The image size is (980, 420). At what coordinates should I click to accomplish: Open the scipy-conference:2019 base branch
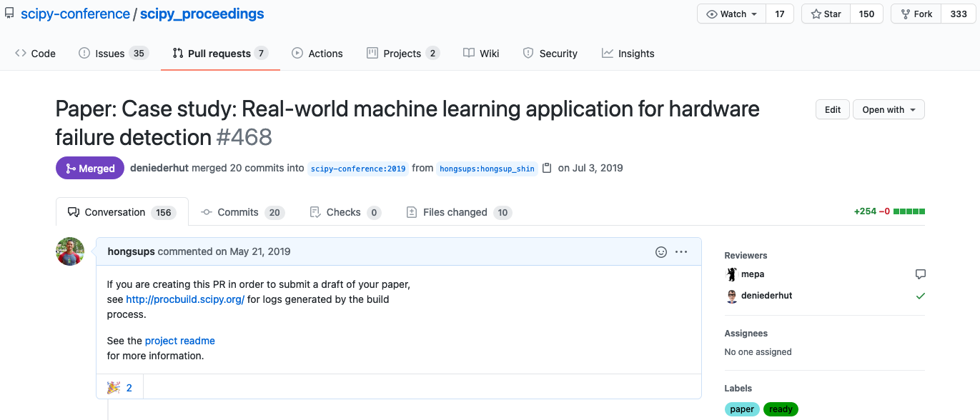pyautogui.click(x=358, y=169)
